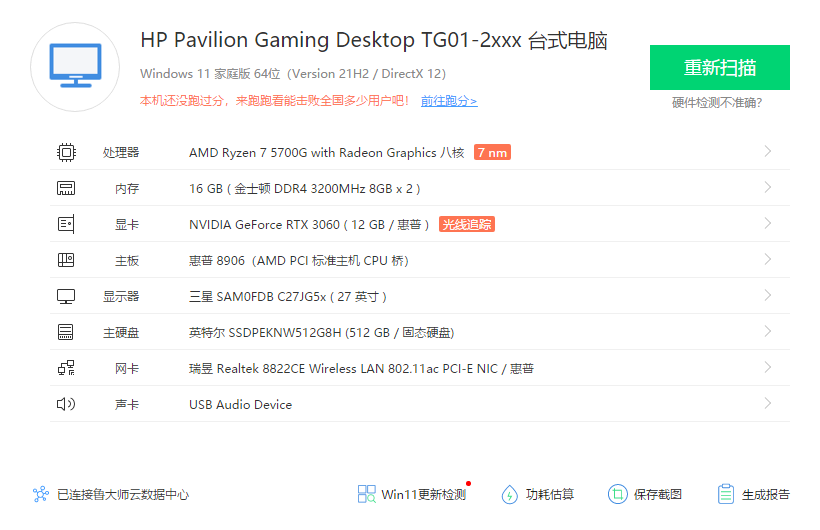Image resolution: width=820 pixels, height=530 pixels.
Task: Click the main hard disk (主硬盘) icon
Action: coord(66,332)
